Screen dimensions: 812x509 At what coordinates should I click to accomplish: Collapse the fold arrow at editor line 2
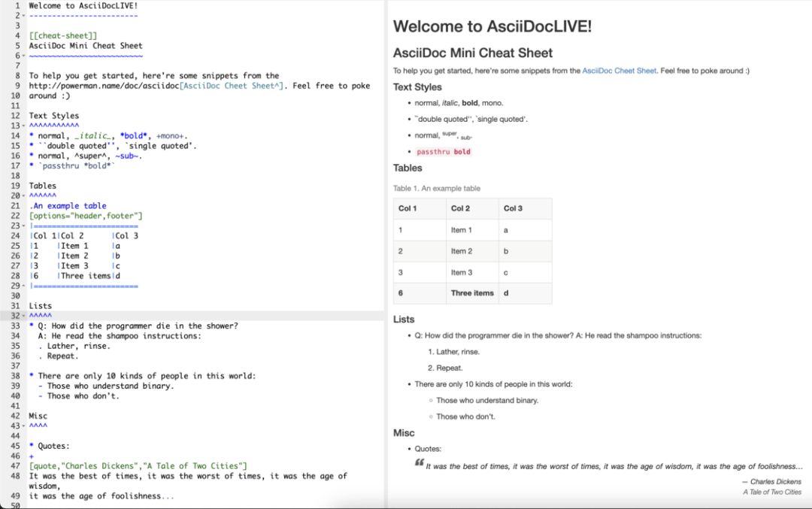24,16
